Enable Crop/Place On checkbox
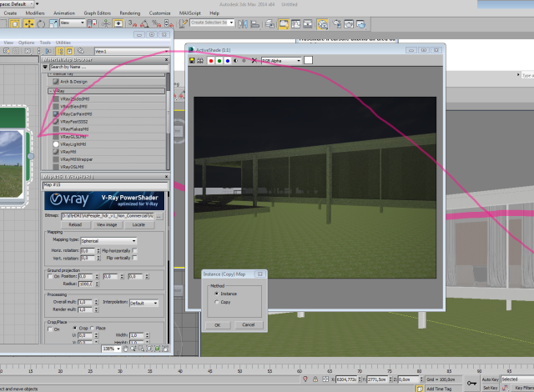Screen dimensions: 534x392 click(50, 329)
